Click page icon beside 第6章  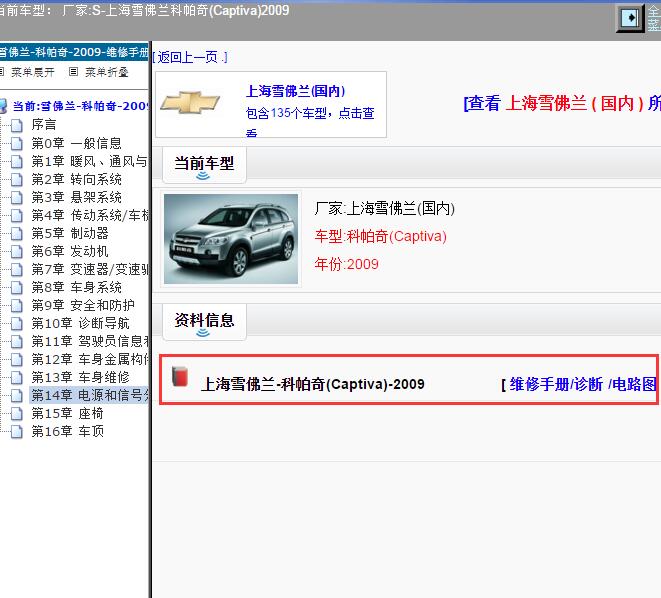pos(16,252)
